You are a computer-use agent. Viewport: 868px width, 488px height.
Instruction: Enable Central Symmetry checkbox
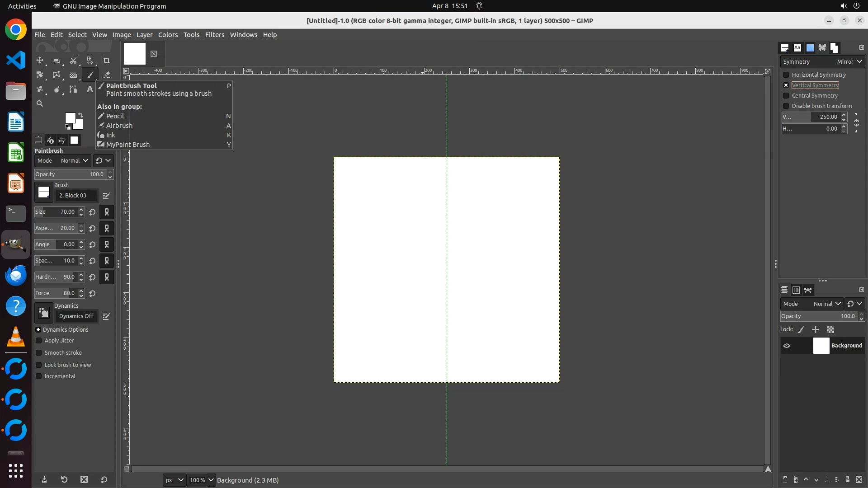pos(786,96)
